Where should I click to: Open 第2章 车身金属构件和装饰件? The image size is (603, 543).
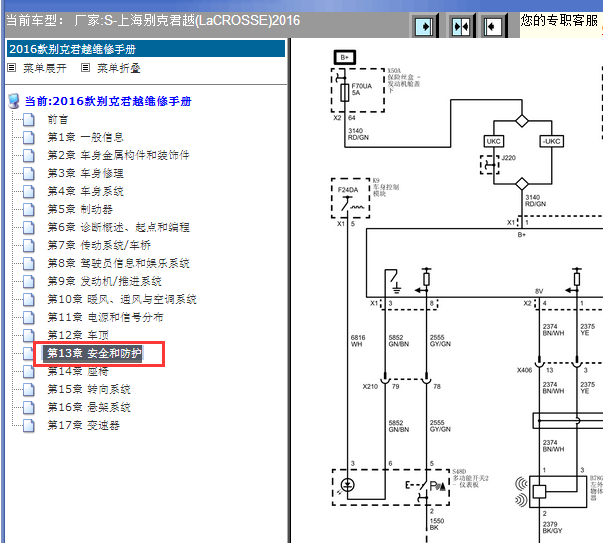click(118, 155)
